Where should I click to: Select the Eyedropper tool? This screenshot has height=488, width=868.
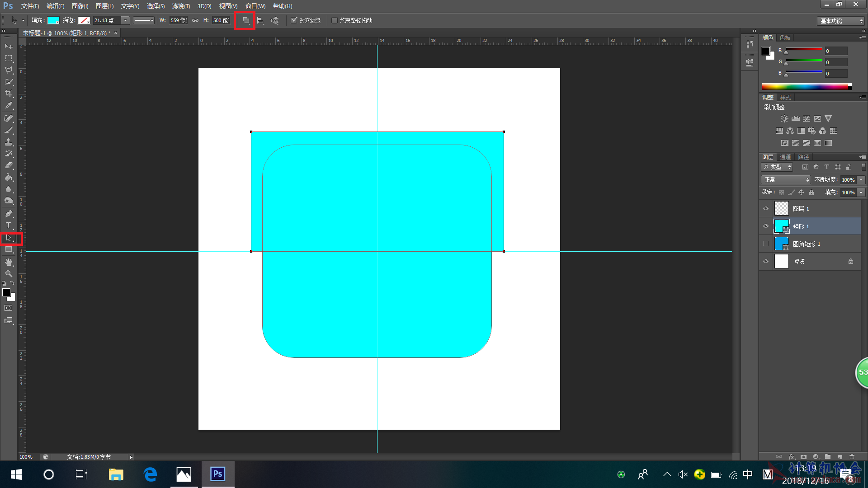[9, 106]
